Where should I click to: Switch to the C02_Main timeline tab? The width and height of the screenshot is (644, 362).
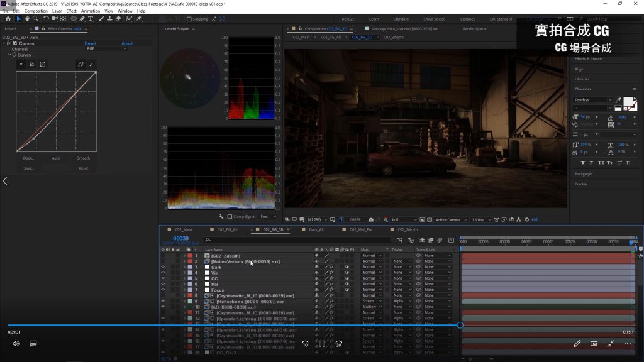pyautogui.click(x=183, y=230)
